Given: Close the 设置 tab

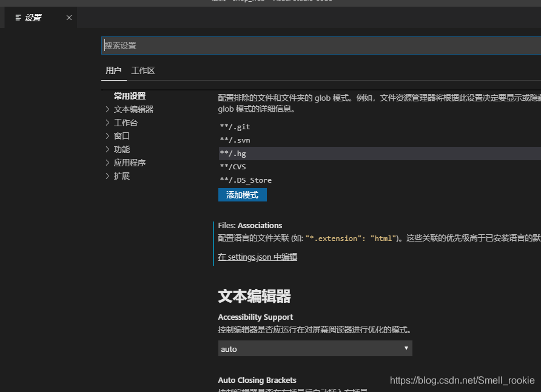Looking at the screenshot, I should 69,18.
